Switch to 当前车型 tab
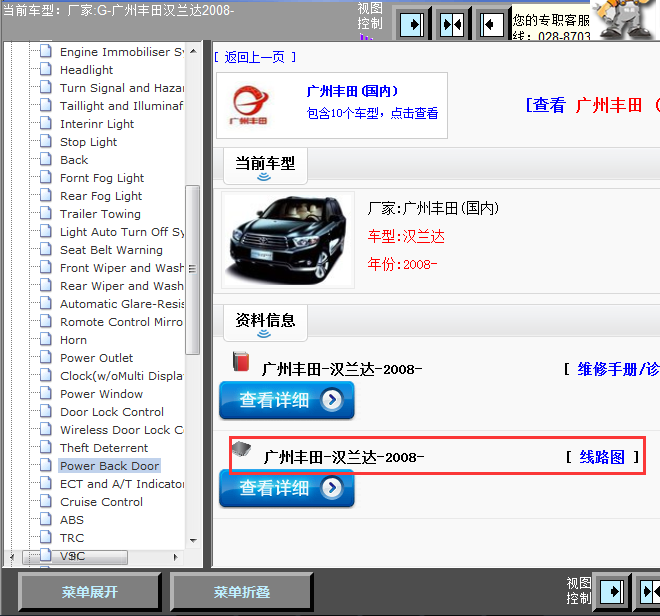 tap(265, 166)
